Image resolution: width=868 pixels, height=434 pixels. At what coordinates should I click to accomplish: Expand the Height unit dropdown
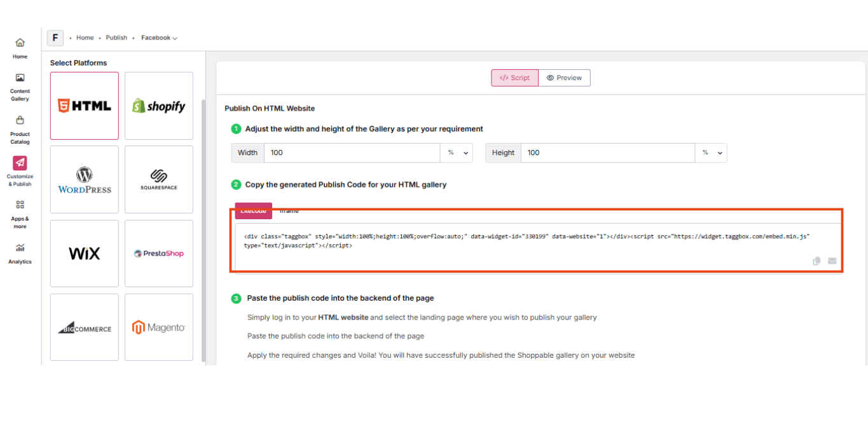click(x=712, y=153)
